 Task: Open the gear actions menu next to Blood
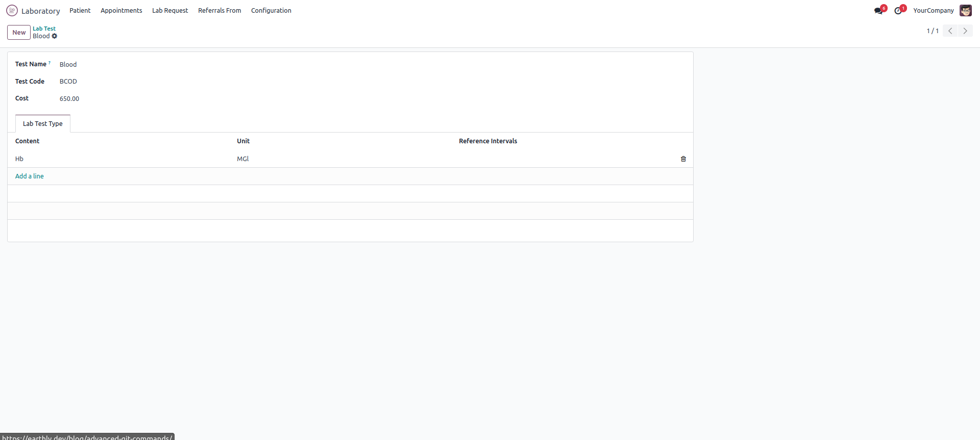pyautogui.click(x=55, y=36)
